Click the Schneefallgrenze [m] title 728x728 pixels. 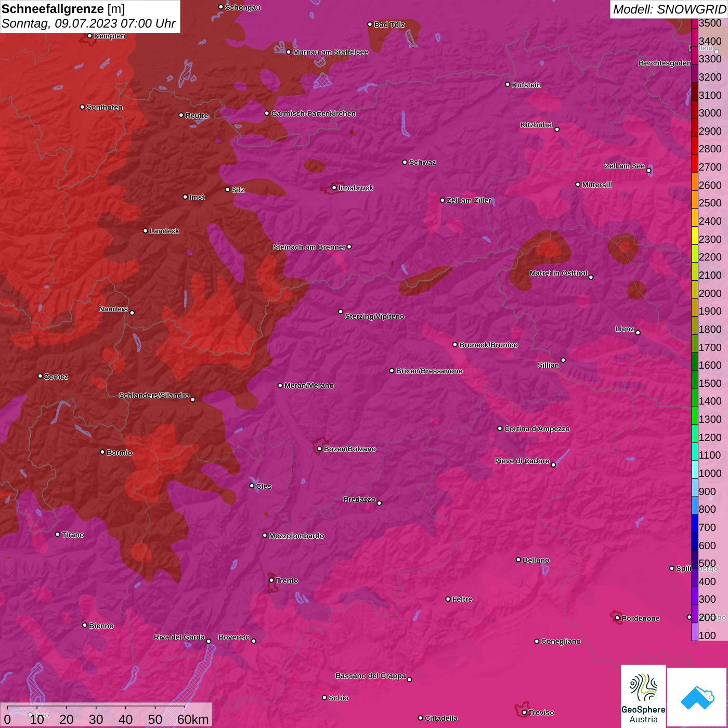63,9
